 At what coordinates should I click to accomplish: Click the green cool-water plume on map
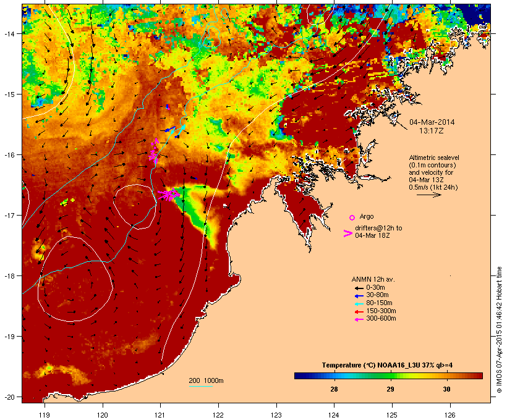coord(195,212)
